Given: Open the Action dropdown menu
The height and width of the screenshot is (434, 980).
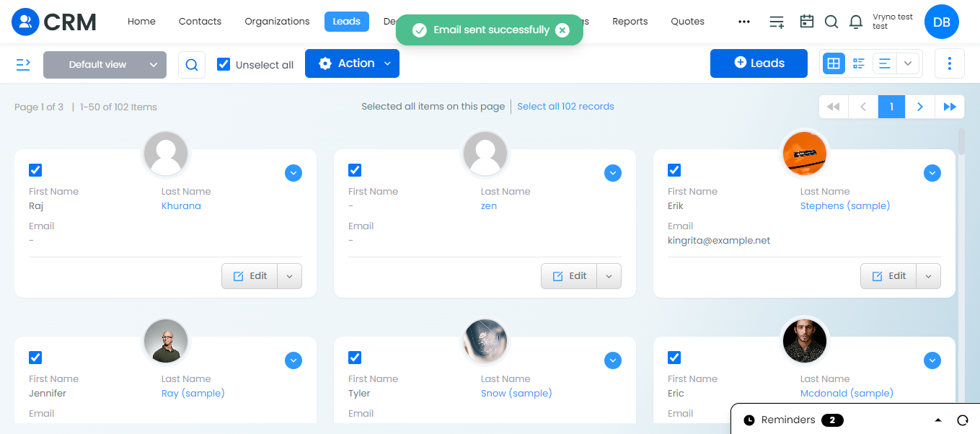Looking at the screenshot, I should point(352,63).
